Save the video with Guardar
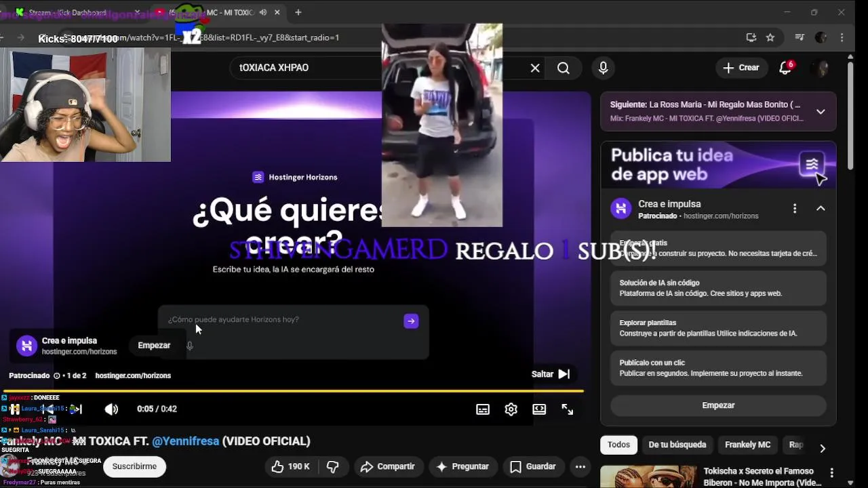The width and height of the screenshot is (868, 488). (x=533, y=466)
